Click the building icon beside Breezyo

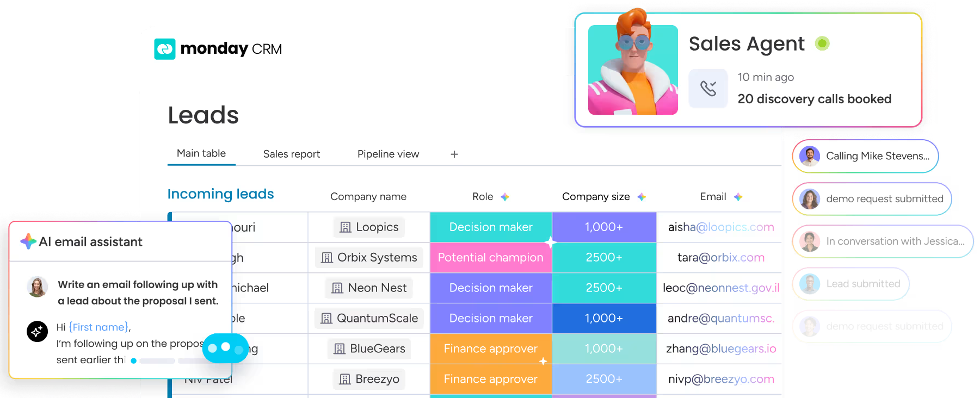(x=345, y=380)
